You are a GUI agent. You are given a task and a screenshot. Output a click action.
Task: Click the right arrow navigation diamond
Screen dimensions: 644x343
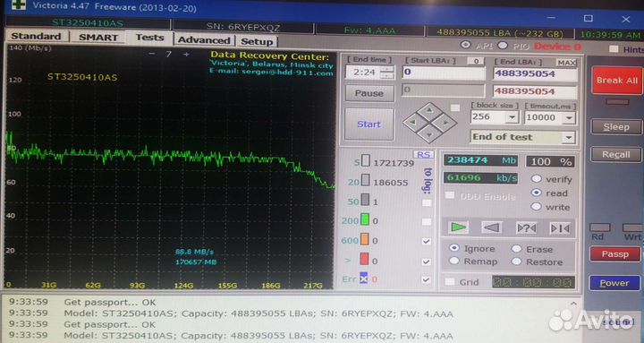[x=446, y=123]
